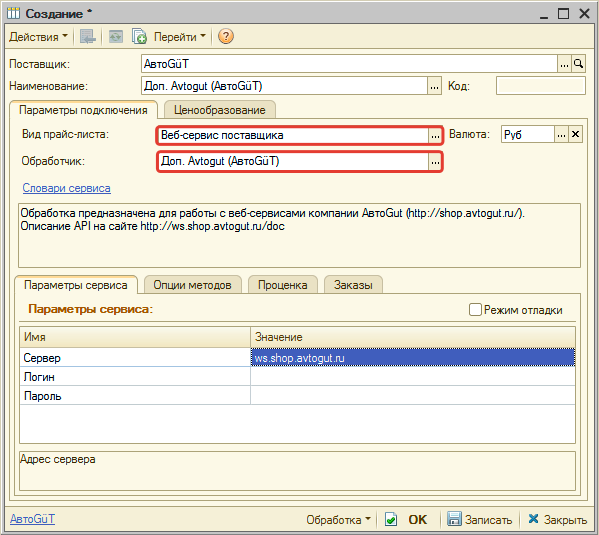Click the green checkmark OK icon
The height and width of the screenshot is (535, 599).
pos(391,519)
